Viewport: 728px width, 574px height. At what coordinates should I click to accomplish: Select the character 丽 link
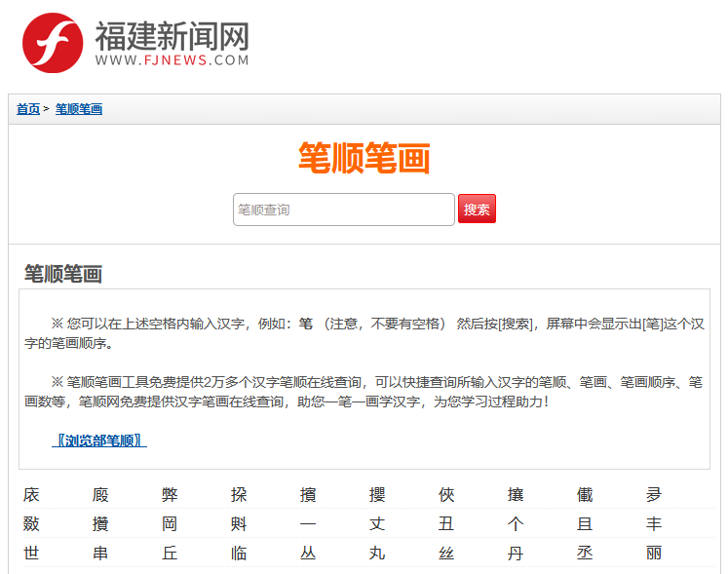coord(654,554)
